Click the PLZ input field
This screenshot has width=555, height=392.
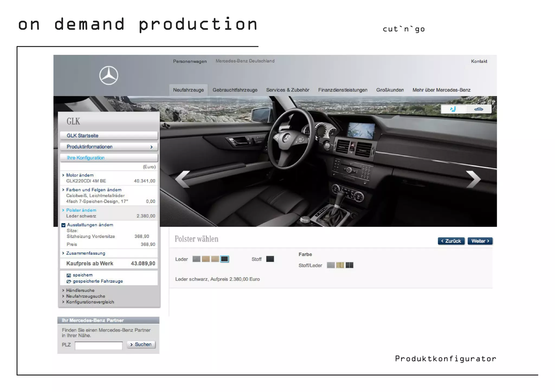pyautogui.click(x=99, y=345)
